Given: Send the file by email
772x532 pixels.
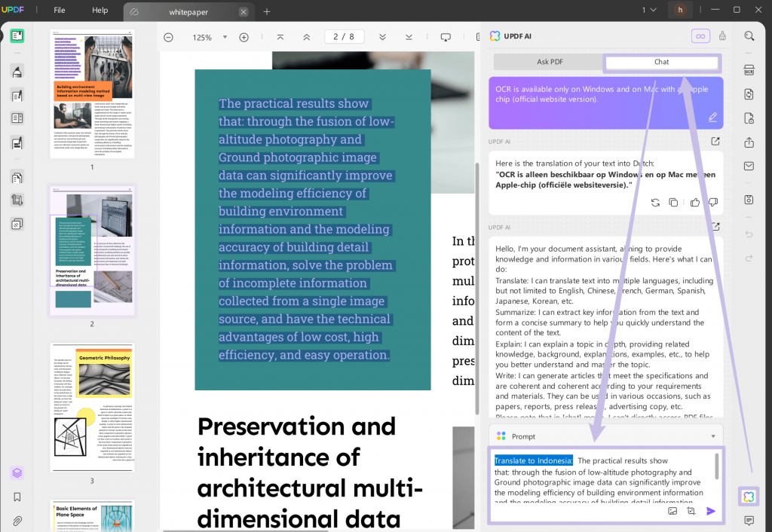Looking at the screenshot, I should [x=749, y=167].
